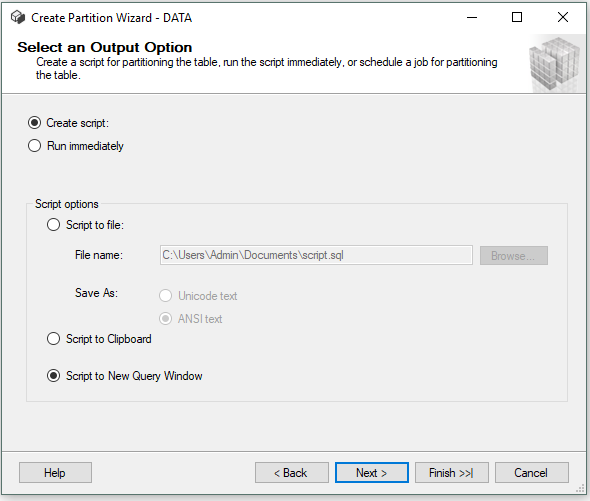Maximize the wizard window
590x501 pixels.
517,17
